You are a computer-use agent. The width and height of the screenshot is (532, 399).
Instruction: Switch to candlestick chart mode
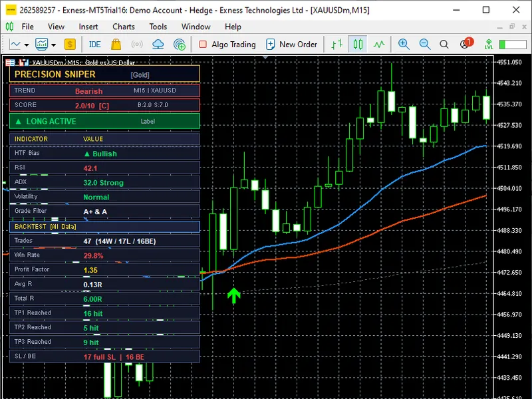click(x=358, y=45)
